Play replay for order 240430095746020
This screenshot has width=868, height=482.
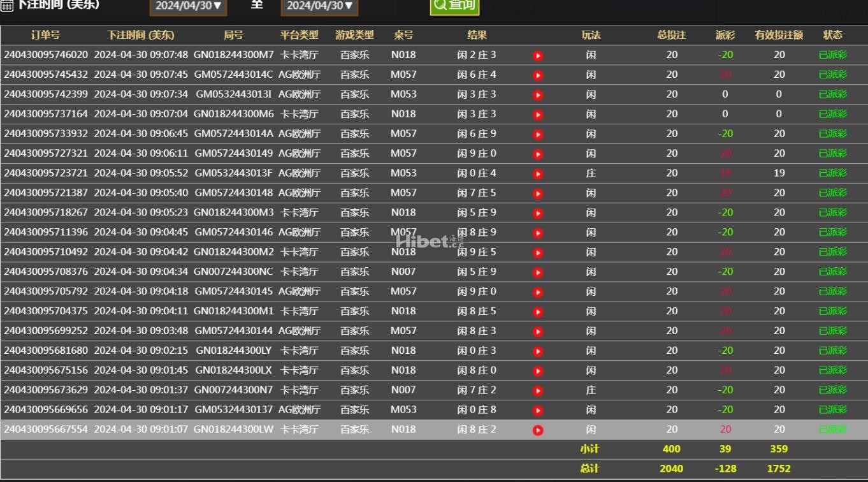[x=538, y=55]
